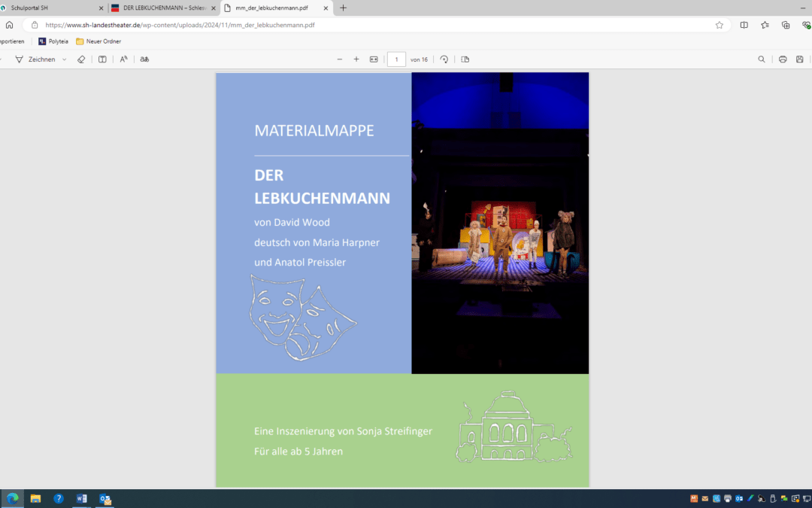Open Outlook from the taskbar
812x508 pixels.
tap(105, 499)
